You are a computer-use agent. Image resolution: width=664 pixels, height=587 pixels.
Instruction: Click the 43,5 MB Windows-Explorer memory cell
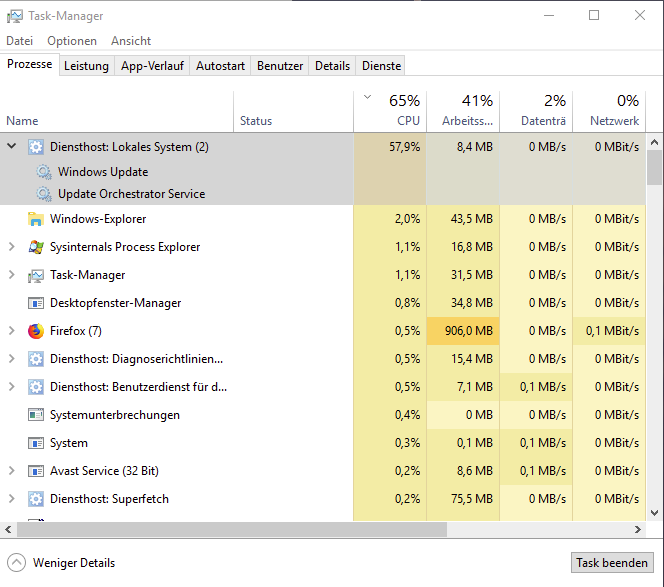463,219
